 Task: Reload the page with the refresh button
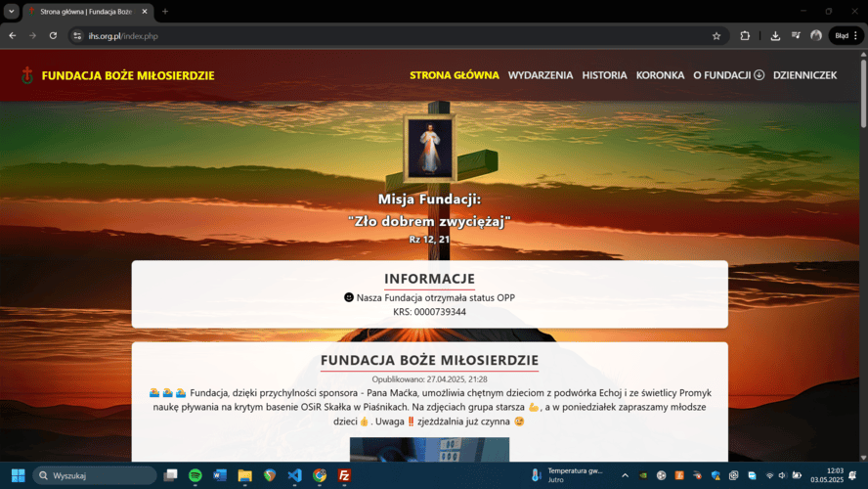click(53, 36)
